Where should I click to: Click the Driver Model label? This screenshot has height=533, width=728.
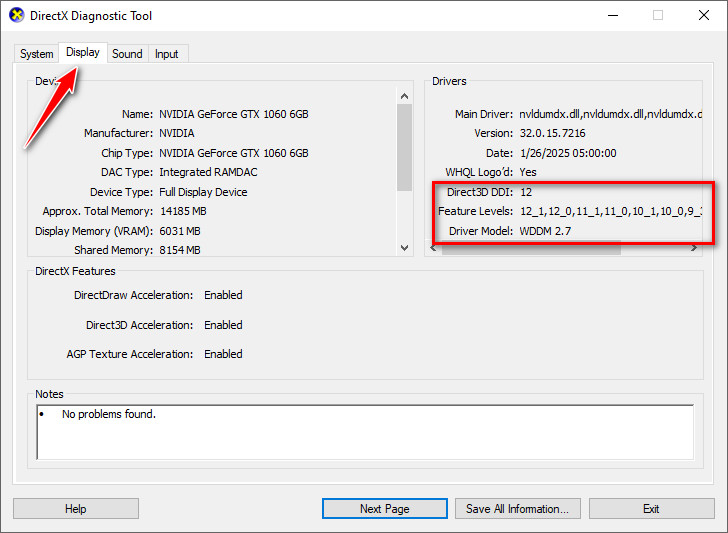(481, 231)
